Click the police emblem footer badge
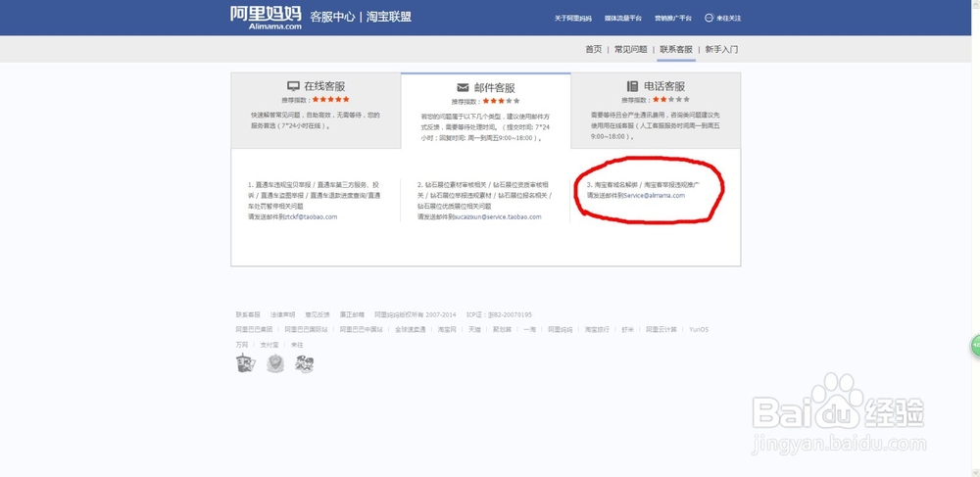Image resolution: width=980 pixels, height=477 pixels. pos(275,362)
